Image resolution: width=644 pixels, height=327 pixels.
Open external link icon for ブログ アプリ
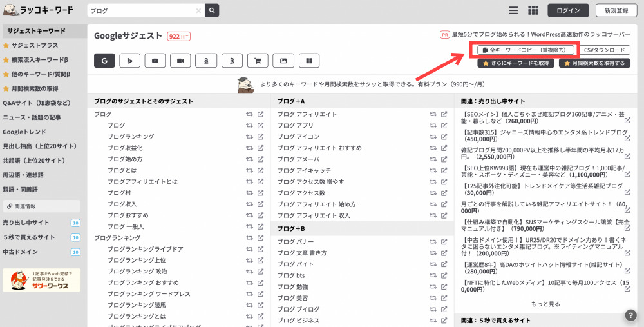444,126
